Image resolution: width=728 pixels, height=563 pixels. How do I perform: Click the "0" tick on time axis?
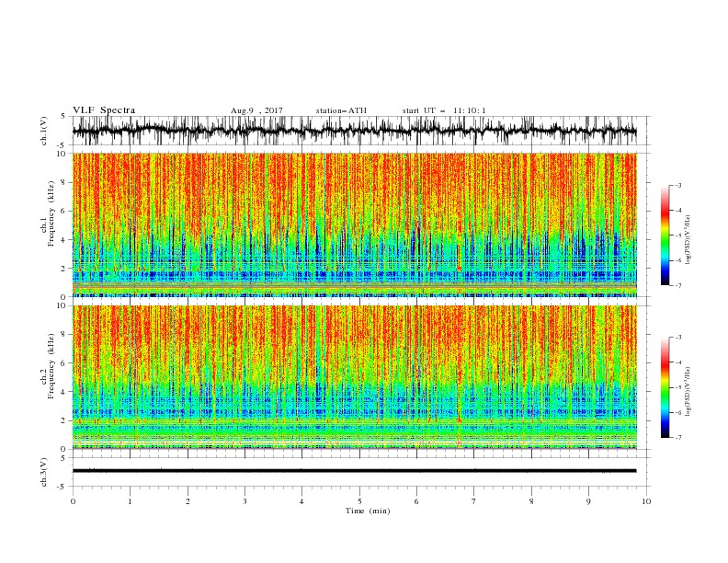(73, 501)
